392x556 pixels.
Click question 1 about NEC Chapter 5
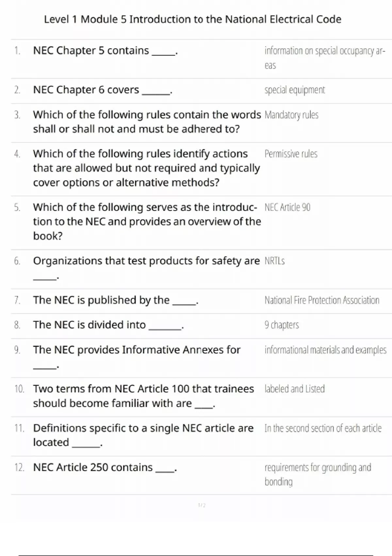(105, 51)
